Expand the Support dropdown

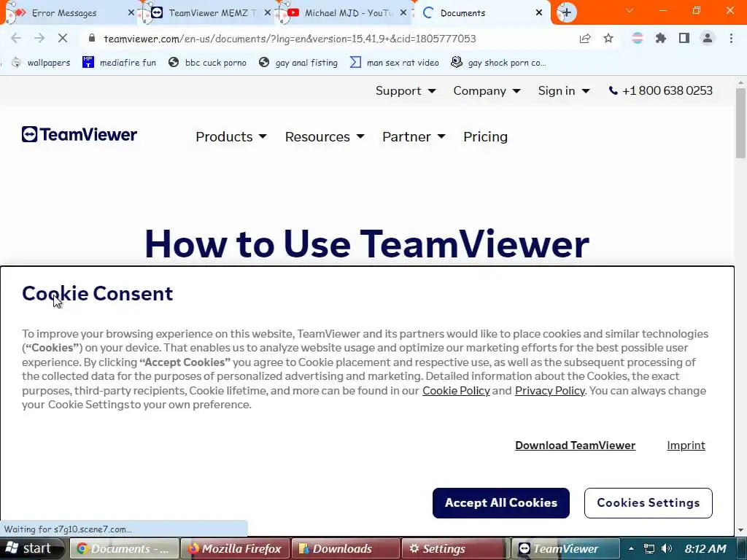pos(406,90)
